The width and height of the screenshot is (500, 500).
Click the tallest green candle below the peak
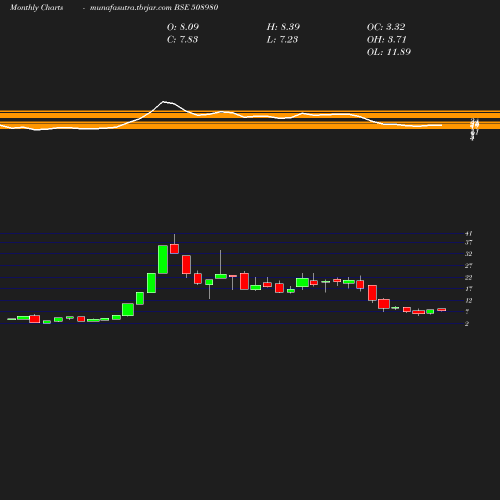[x=163, y=259]
